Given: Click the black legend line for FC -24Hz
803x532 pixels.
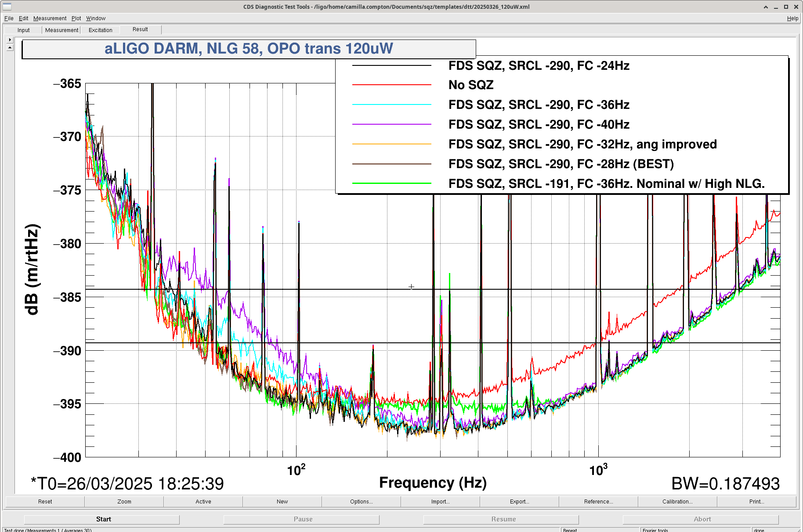Looking at the screenshot, I should 391,65.
